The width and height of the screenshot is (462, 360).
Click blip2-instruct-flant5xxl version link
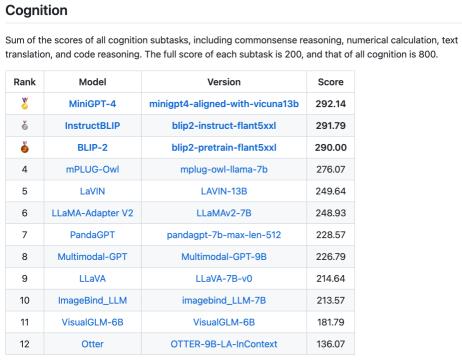[x=224, y=126]
